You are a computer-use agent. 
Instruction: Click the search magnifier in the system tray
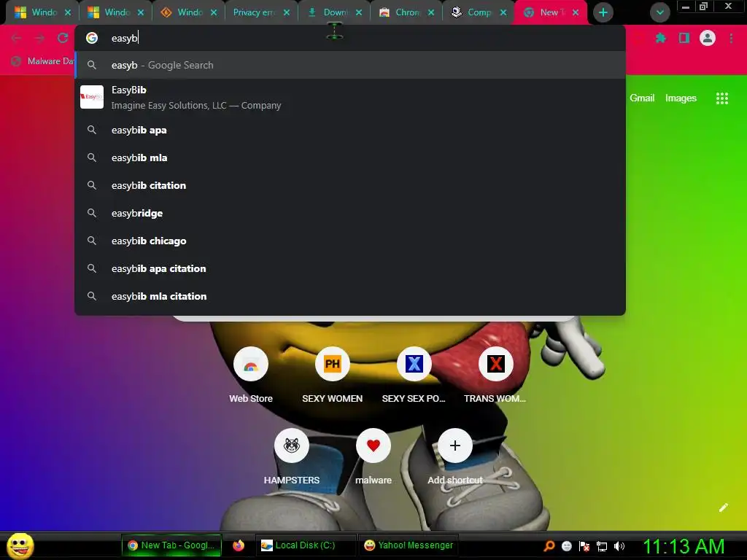point(549,545)
